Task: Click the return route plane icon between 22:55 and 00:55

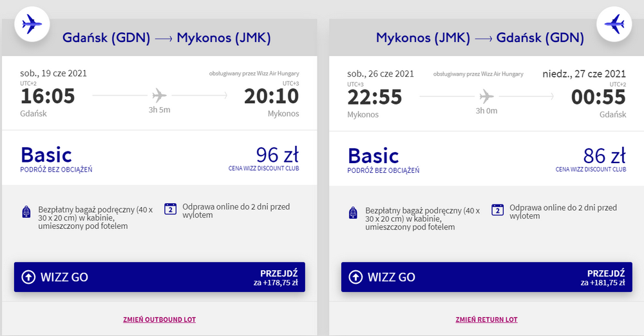Action: [x=486, y=97]
